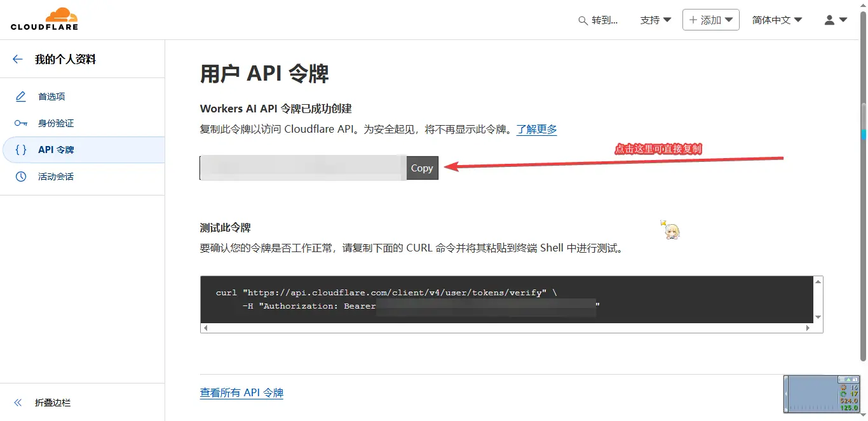Viewport: 868px width, 421px height.
Task: Click the 用户 API 令牌 heading
Action: pos(264,74)
